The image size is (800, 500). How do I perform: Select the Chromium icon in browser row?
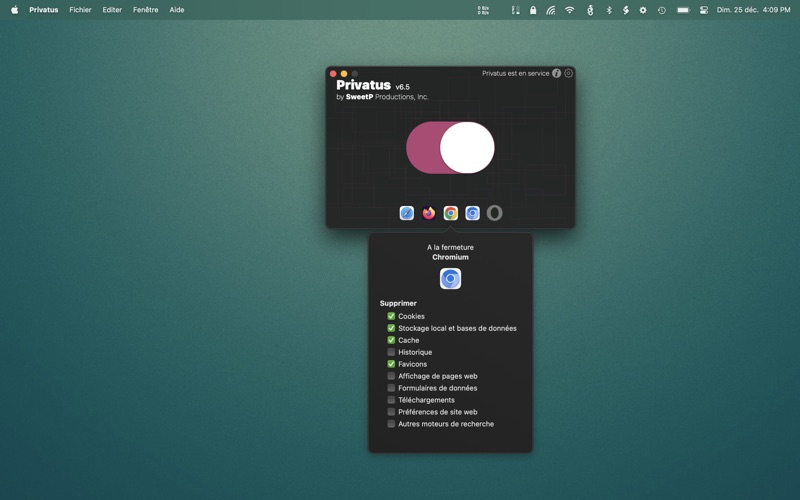point(472,213)
